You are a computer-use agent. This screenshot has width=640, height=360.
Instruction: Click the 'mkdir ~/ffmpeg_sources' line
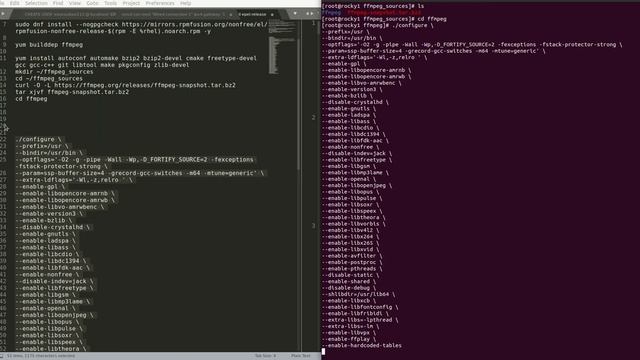pos(54,72)
